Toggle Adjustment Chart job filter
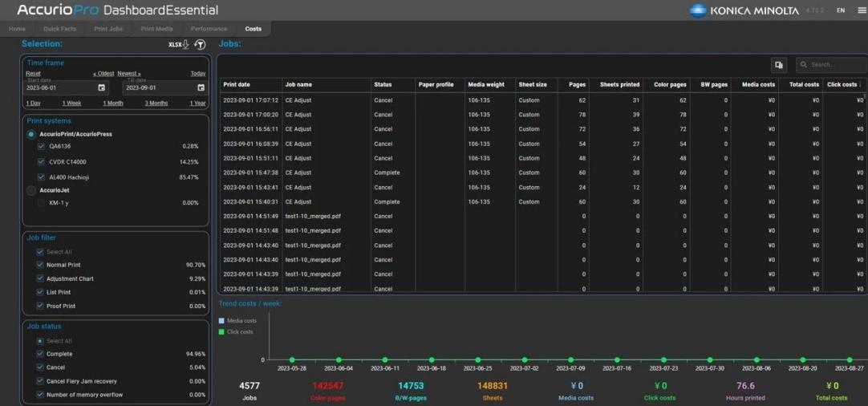This screenshot has width=868, height=406. click(40, 278)
